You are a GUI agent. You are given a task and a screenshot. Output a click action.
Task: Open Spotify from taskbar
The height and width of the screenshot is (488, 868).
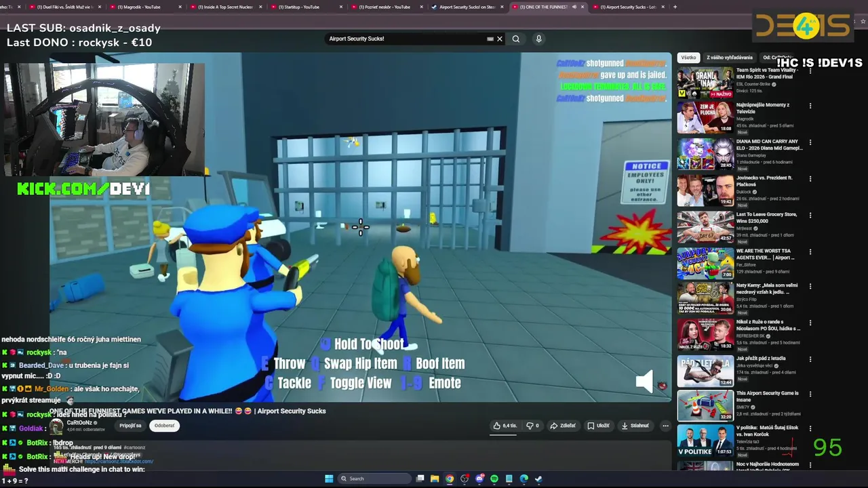pyautogui.click(x=494, y=479)
